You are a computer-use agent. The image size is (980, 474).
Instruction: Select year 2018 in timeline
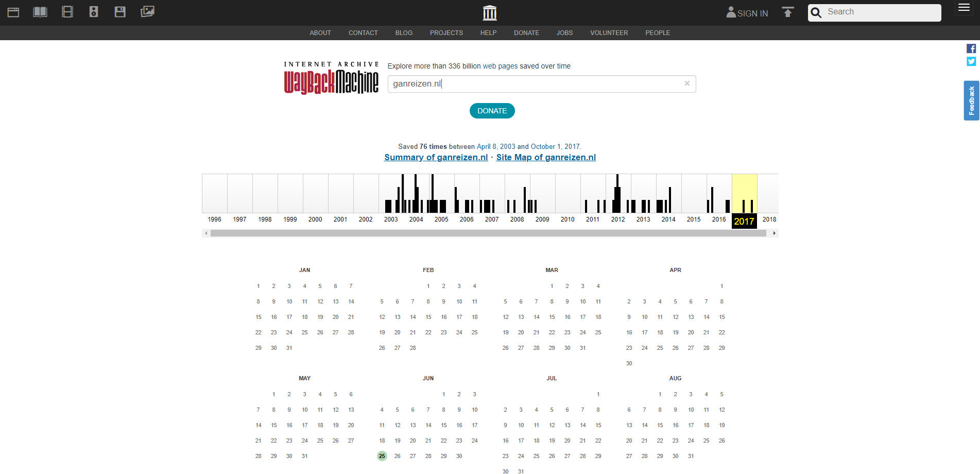pos(769,219)
